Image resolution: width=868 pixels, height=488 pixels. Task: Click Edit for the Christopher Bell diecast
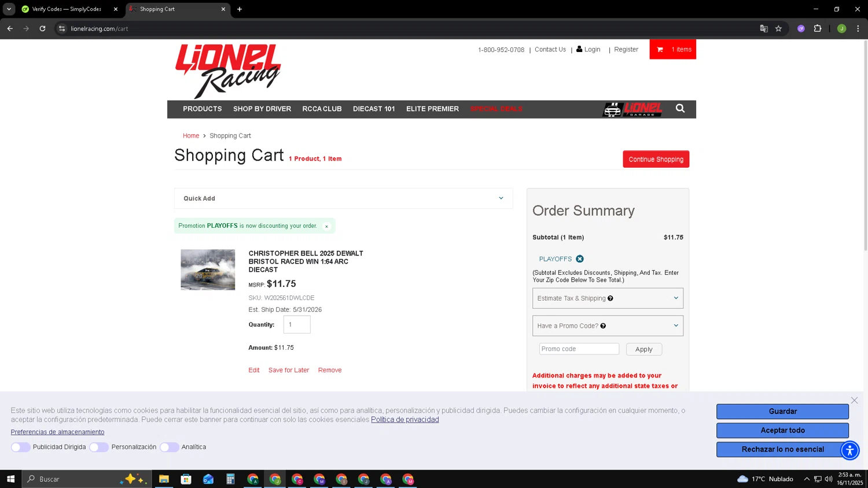[x=254, y=370]
